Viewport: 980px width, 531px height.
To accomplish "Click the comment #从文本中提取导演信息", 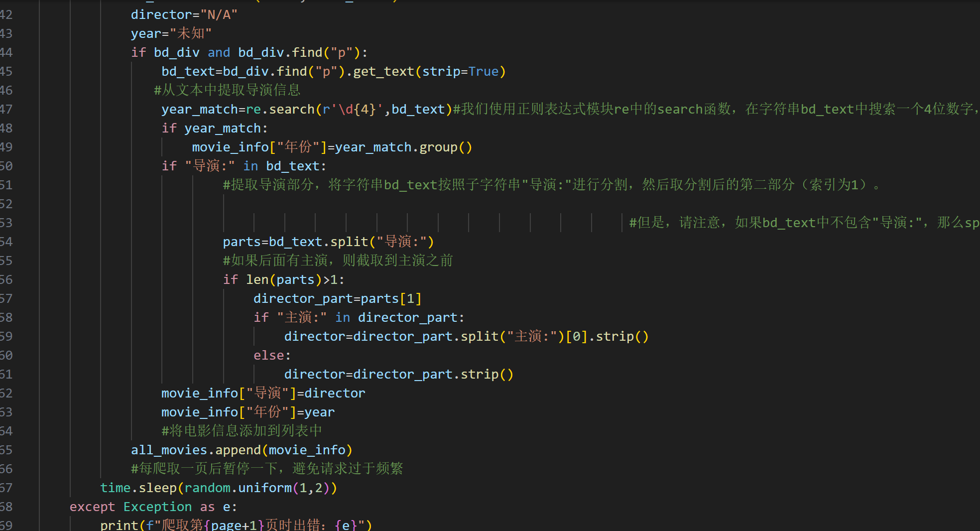I will (x=227, y=91).
